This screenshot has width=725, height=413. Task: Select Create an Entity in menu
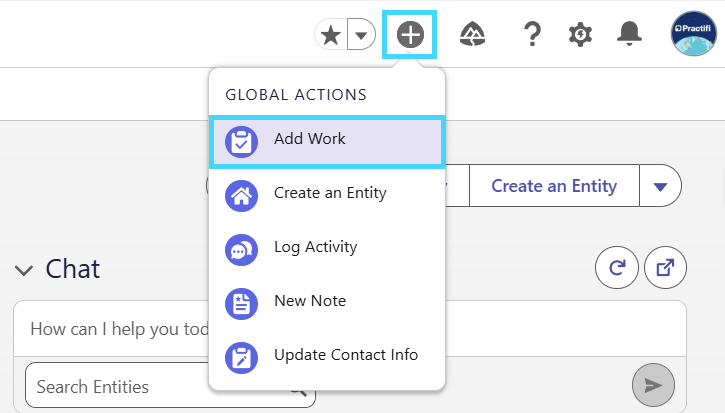(x=327, y=196)
